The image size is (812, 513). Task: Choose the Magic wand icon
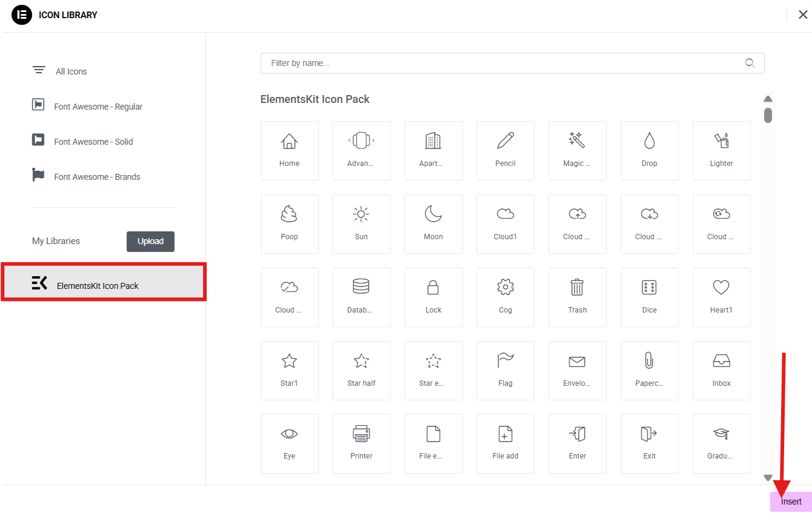pos(577,150)
